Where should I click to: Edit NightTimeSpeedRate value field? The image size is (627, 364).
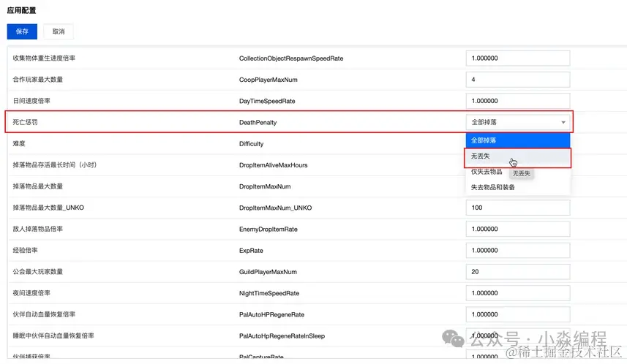point(518,293)
